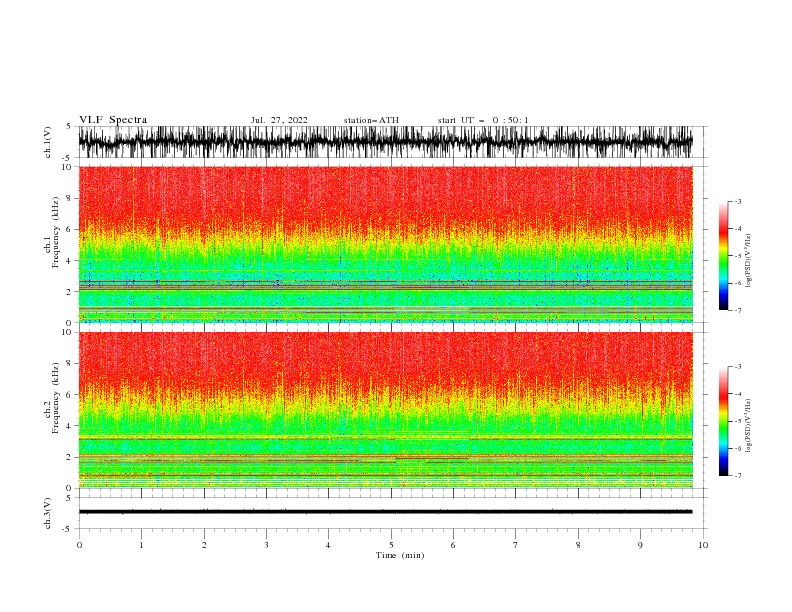Image resolution: width=792 pixels, height=612 pixels.
Task: Click the "6" kHz tick of ch.1 spectrogram
Action: tap(69, 229)
